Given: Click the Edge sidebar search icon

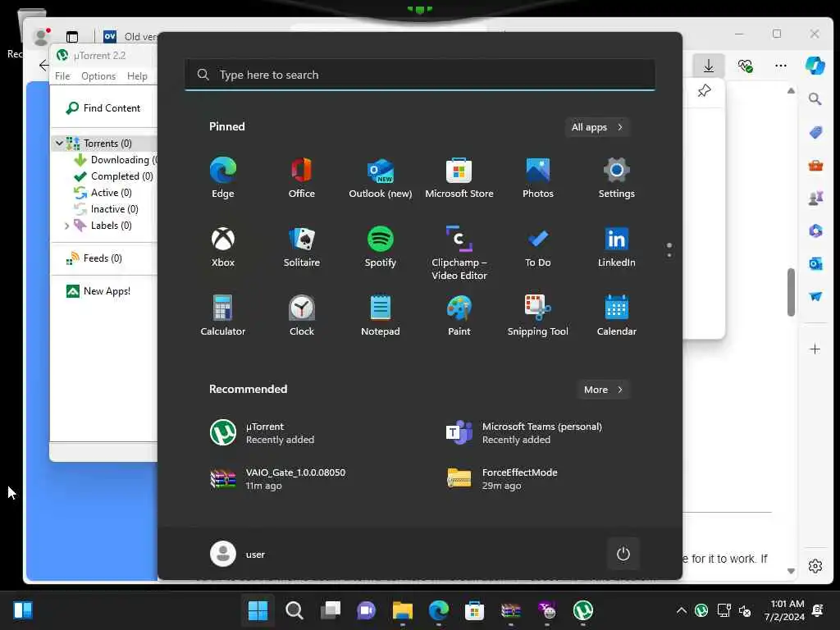Looking at the screenshot, I should coord(815,99).
